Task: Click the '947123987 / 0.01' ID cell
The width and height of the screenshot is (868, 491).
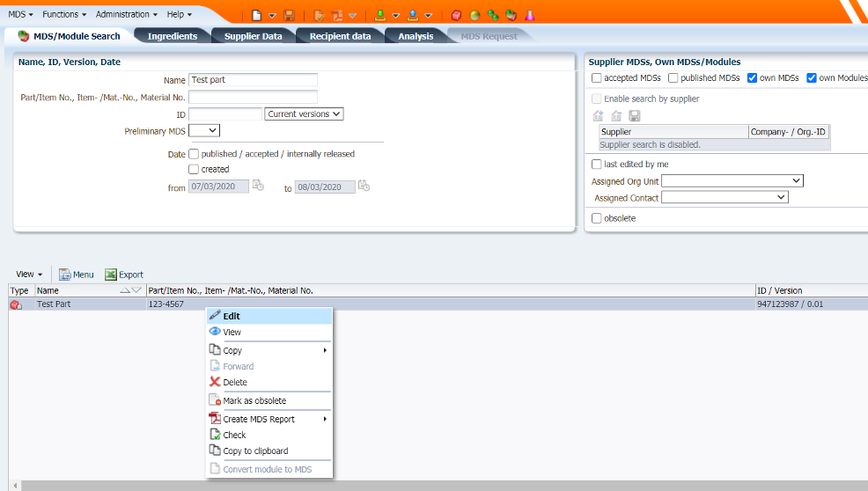Action: coord(790,304)
